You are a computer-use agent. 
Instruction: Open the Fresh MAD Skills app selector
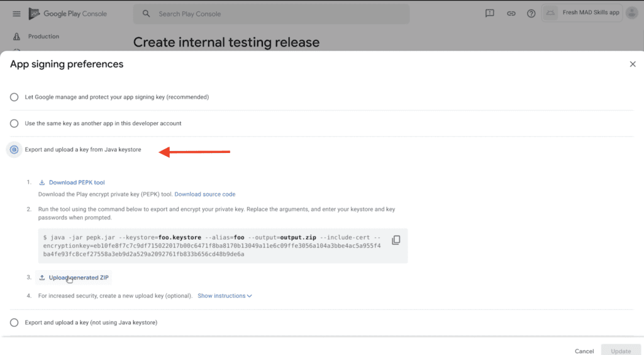[582, 13]
